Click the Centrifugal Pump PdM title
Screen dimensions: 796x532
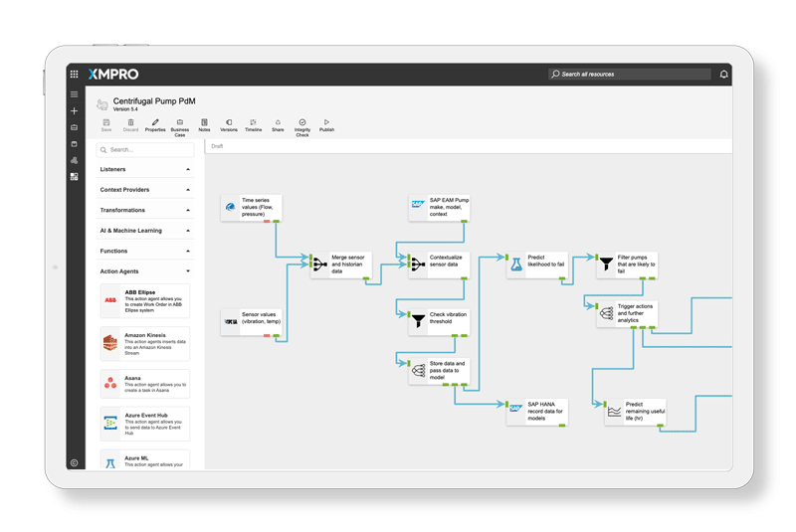pyautogui.click(x=154, y=100)
